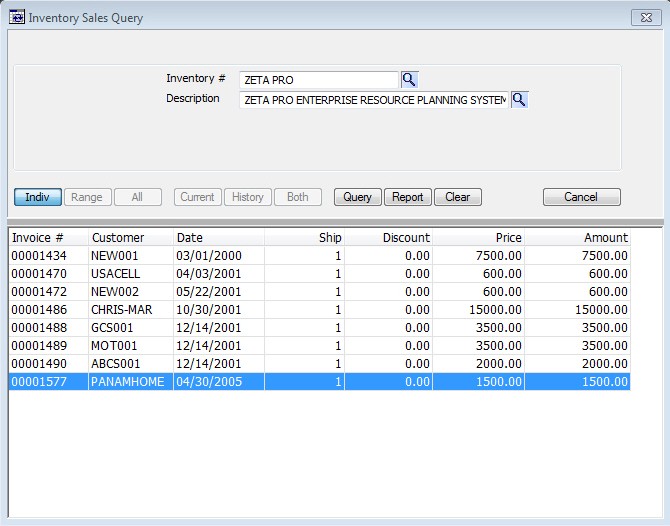Screen dimensions: 670x526
Task: Focus the Inventory # input field
Action: [319, 80]
